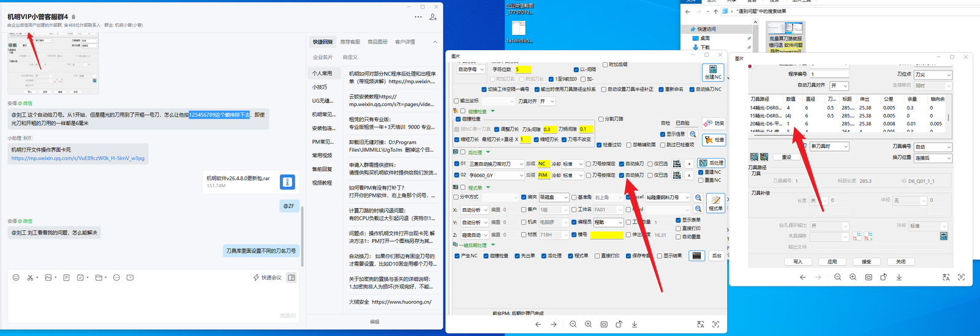Click the chat message input area
Image resolution: width=980 pixels, height=336 pixels.
point(153,300)
